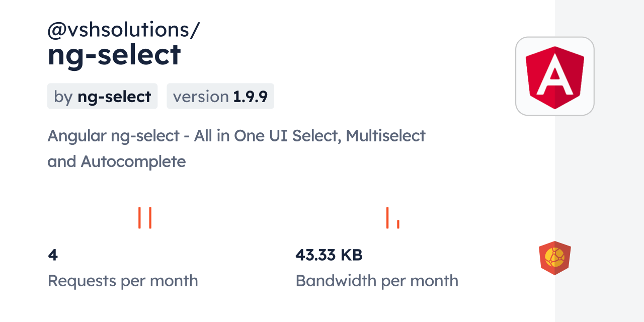Select the first orange requests chart bar
Screen dimensions: 644x322
[x=139, y=218]
